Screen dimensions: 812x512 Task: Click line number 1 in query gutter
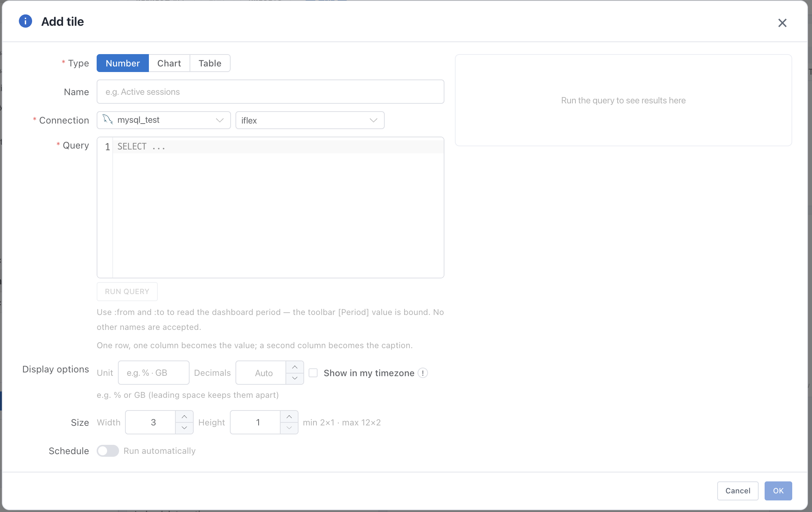107,147
